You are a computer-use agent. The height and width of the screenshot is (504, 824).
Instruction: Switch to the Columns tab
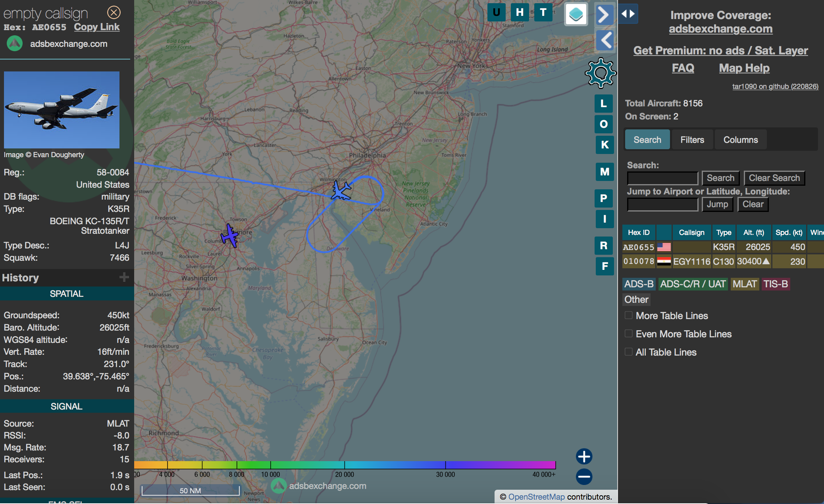pos(741,140)
